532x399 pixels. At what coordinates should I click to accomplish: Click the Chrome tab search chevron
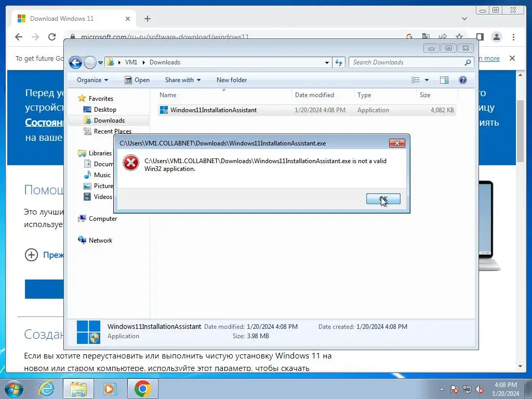pos(464,19)
